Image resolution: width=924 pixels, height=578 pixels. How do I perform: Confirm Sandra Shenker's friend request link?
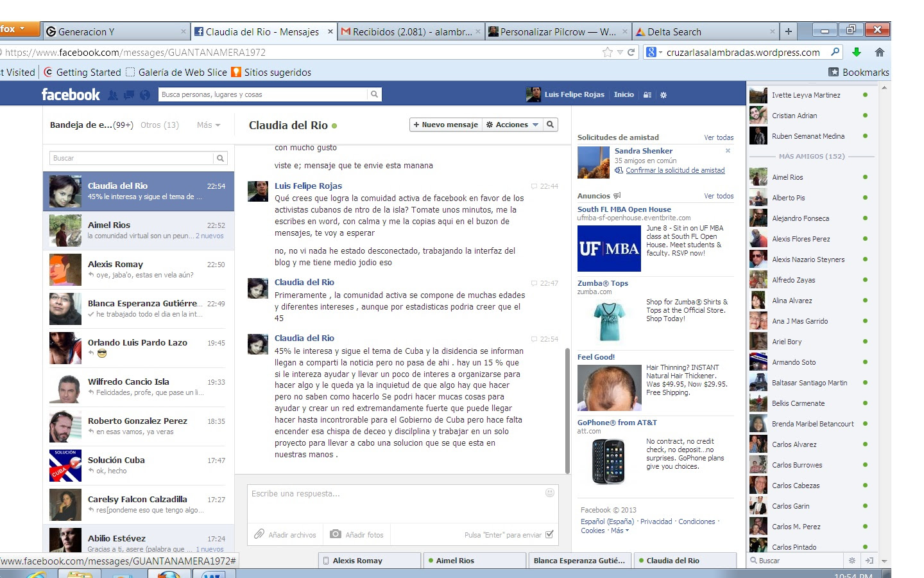pyautogui.click(x=675, y=170)
